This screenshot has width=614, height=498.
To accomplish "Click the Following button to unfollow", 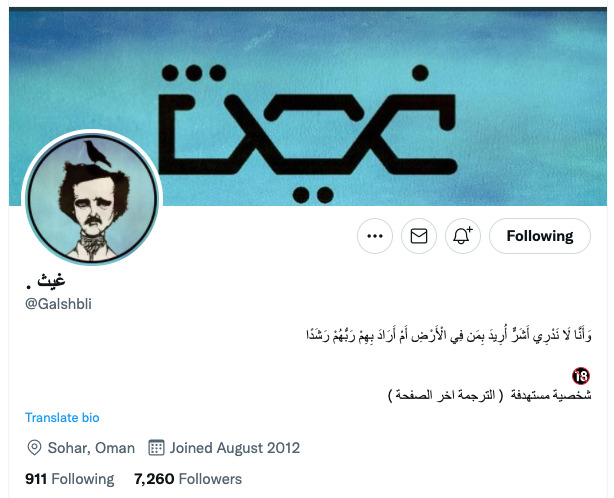I will tap(540, 236).
